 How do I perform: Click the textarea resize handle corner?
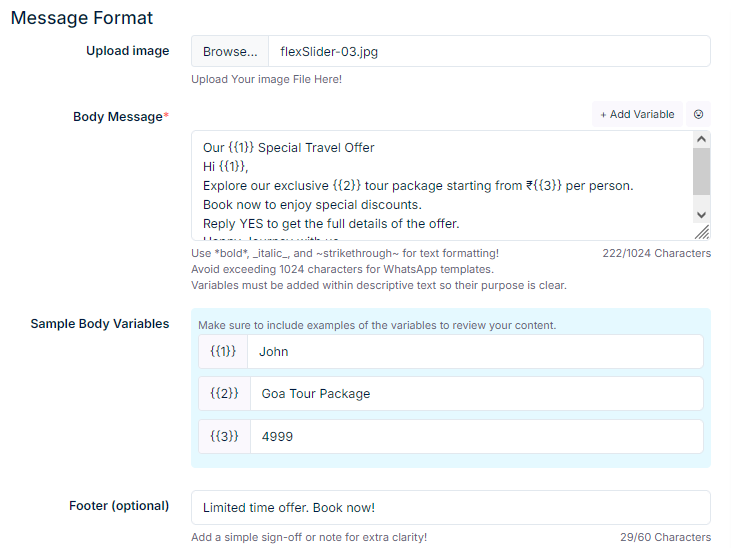(702, 232)
